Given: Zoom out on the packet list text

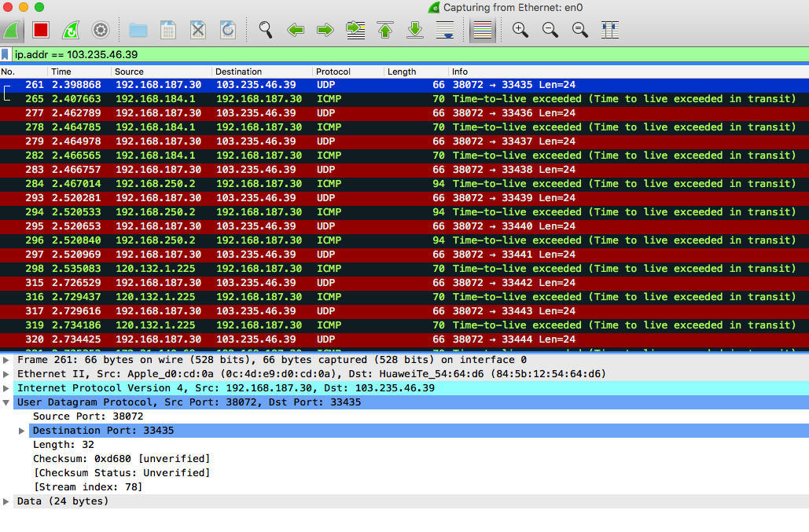Looking at the screenshot, I should [550, 30].
